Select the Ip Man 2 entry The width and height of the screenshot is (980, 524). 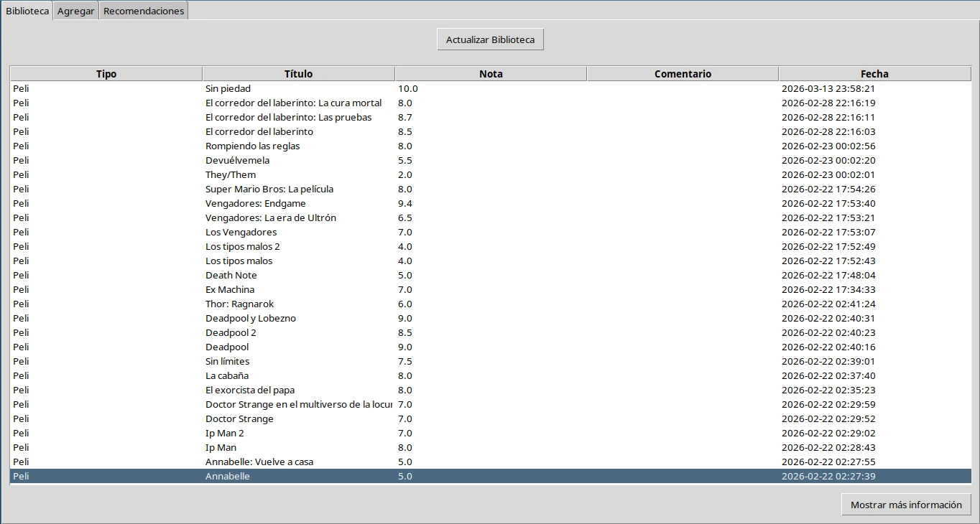click(x=225, y=434)
